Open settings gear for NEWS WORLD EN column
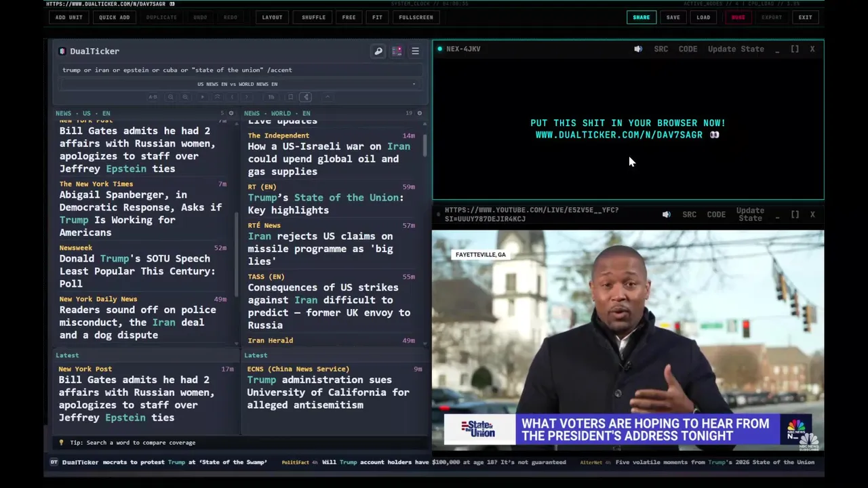This screenshot has height=488, width=868. pos(419,113)
